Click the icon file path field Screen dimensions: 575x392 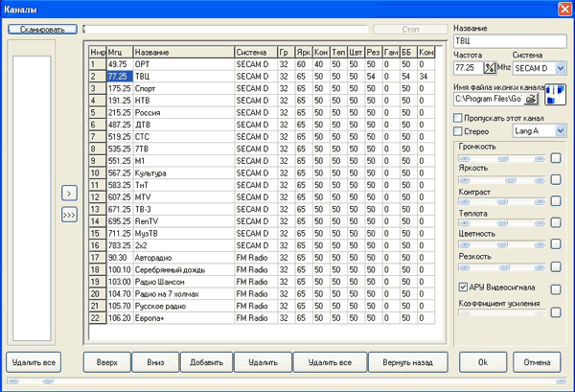click(x=489, y=99)
